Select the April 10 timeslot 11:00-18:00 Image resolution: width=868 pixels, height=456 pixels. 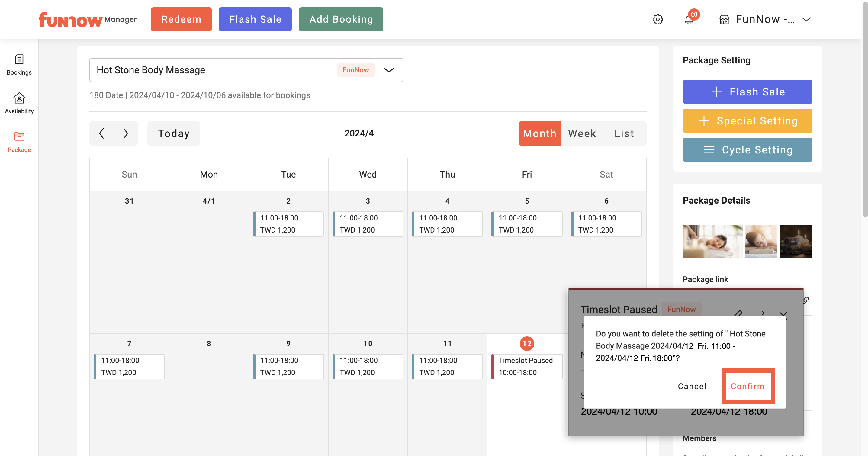368,366
